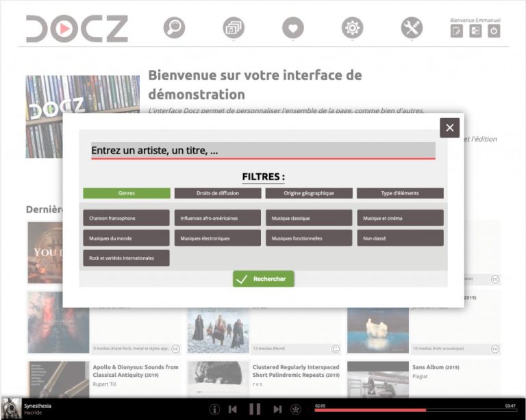
Task: Click the red playback progress bar
Action: click(414, 410)
